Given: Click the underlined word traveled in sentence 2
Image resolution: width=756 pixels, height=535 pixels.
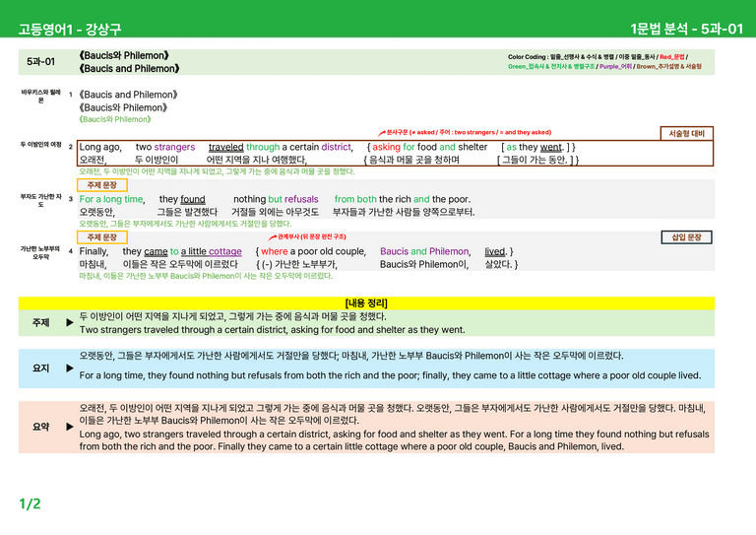Looking at the screenshot, I should (x=226, y=147).
